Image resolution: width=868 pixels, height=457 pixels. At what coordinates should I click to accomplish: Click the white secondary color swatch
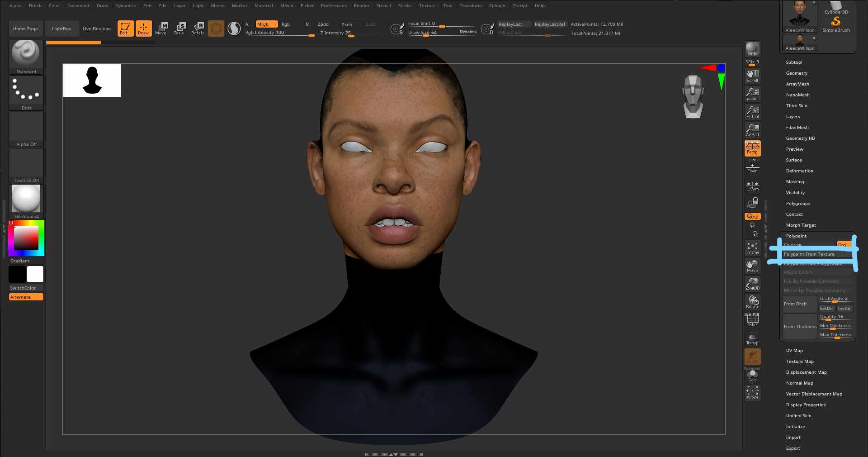(35, 274)
